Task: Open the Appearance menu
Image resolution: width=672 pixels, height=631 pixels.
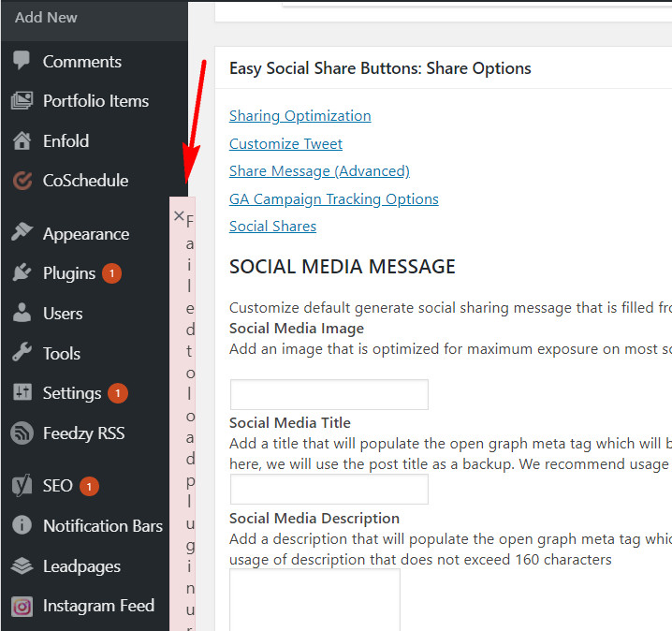Action: pos(86,234)
